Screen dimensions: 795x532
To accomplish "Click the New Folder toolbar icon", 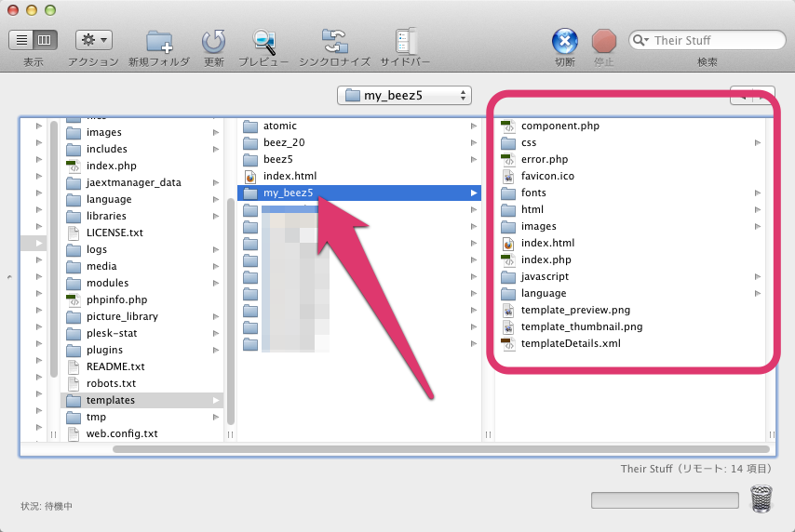I will pos(159,41).
